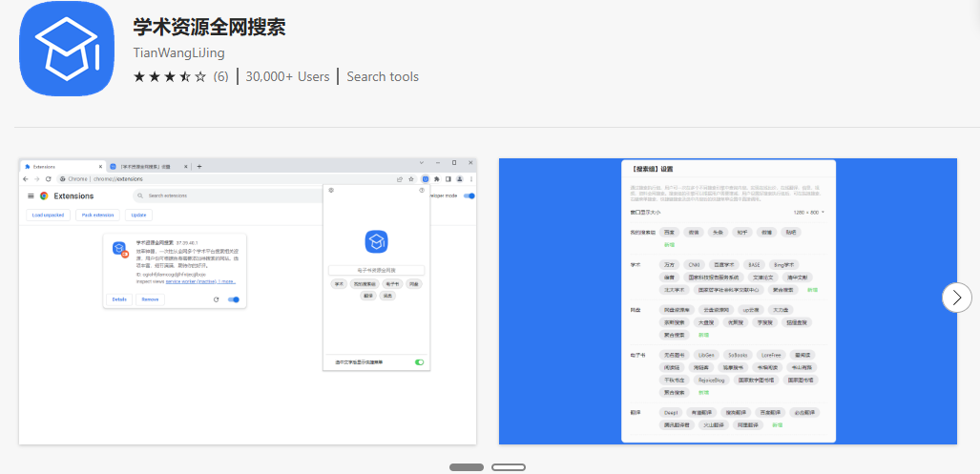Screen dimensions: 980x474
Task: Click the graduation cap extension logo
Action: [67, 50]
